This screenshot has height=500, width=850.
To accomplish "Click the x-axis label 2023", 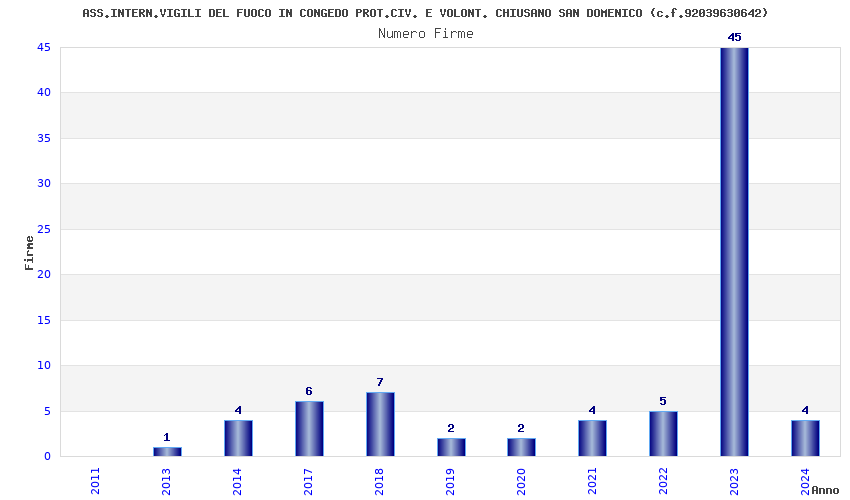I will [x=735, y=481].
